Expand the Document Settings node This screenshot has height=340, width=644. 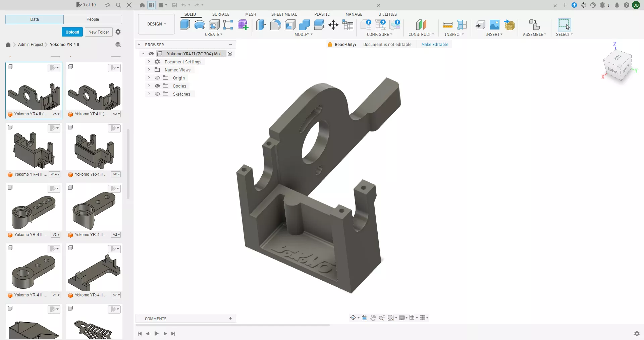149,62
